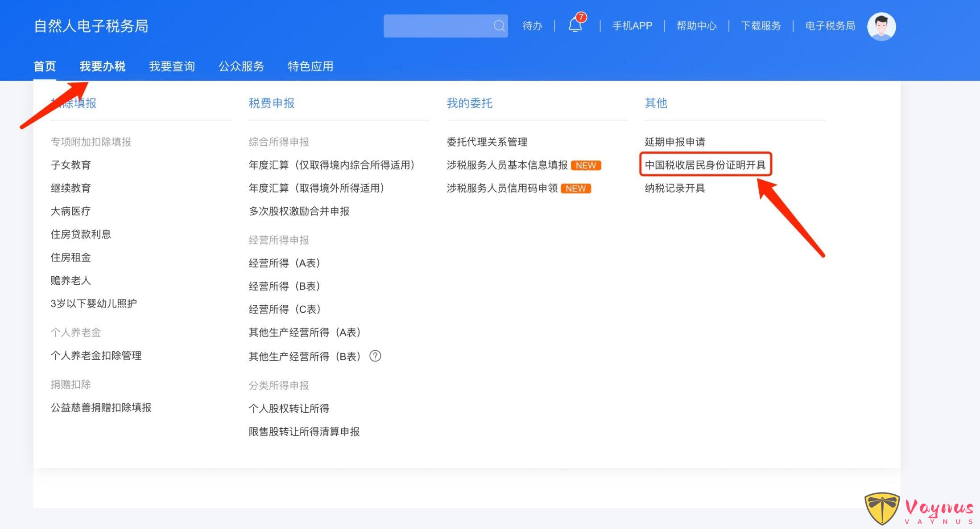Open the 我要查询 menu
The height and width of the screenshot is (529, 980).
pyautogui.click(x=172, y=66)
